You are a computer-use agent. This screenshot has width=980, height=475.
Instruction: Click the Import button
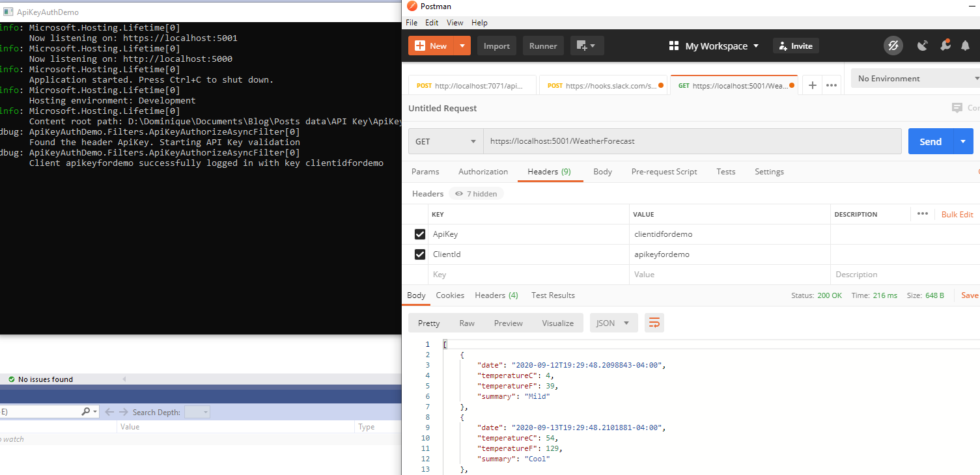497,46
